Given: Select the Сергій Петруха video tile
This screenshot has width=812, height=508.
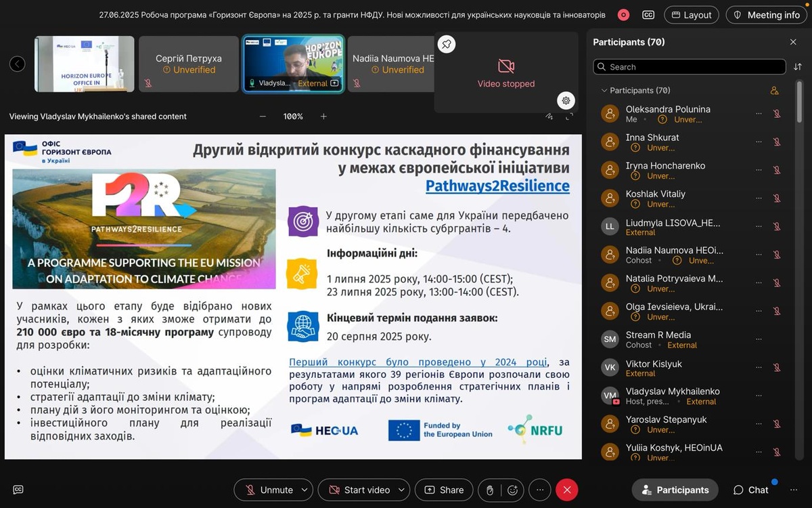Looking at the screenshot, I should pos(189,64).
